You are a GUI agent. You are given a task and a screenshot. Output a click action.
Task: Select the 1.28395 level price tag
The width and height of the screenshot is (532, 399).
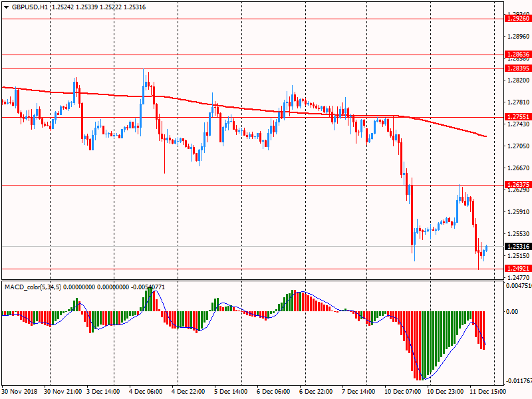point(518,68)
